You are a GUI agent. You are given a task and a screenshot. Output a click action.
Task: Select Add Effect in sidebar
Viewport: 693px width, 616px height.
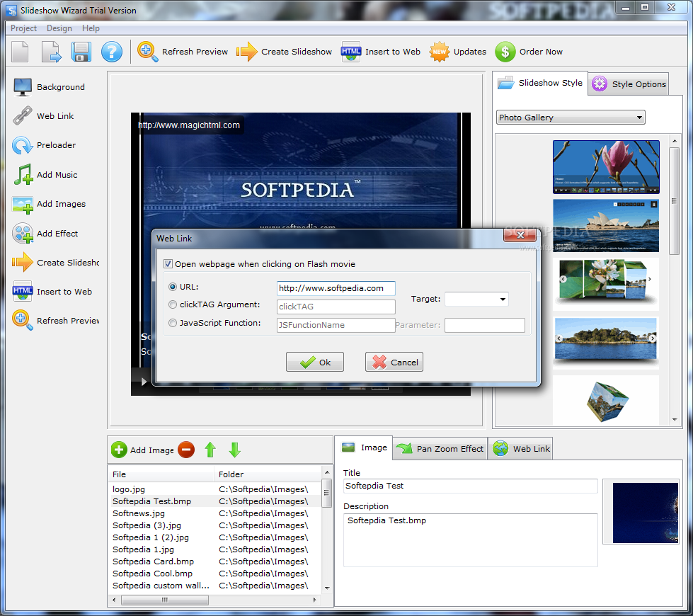(45, 234)
